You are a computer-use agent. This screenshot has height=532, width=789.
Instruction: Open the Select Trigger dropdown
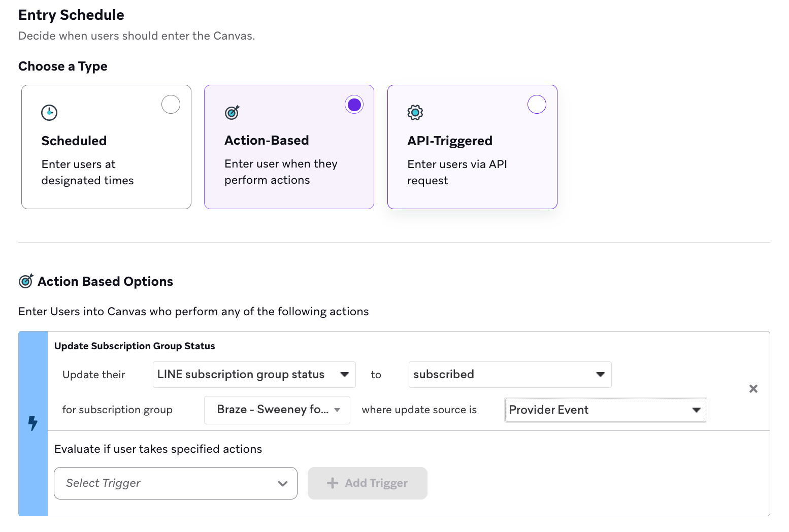pos(175,483)
